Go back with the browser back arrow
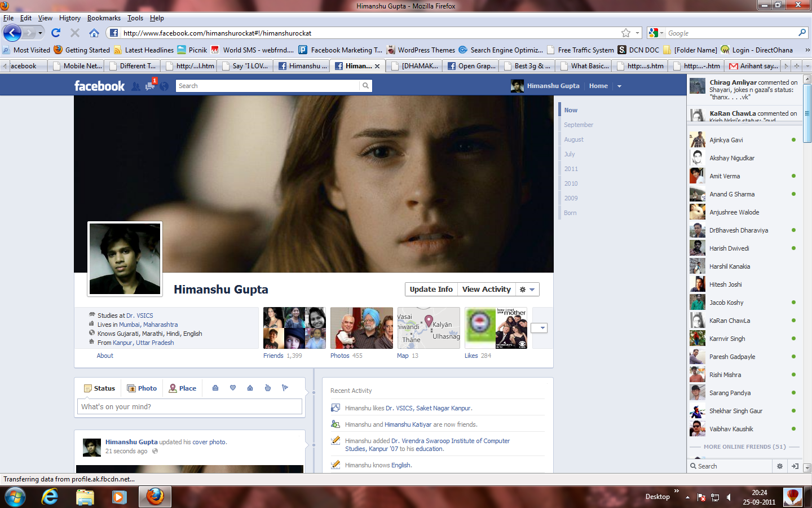812x508 pixels. [x=12, y=33]
